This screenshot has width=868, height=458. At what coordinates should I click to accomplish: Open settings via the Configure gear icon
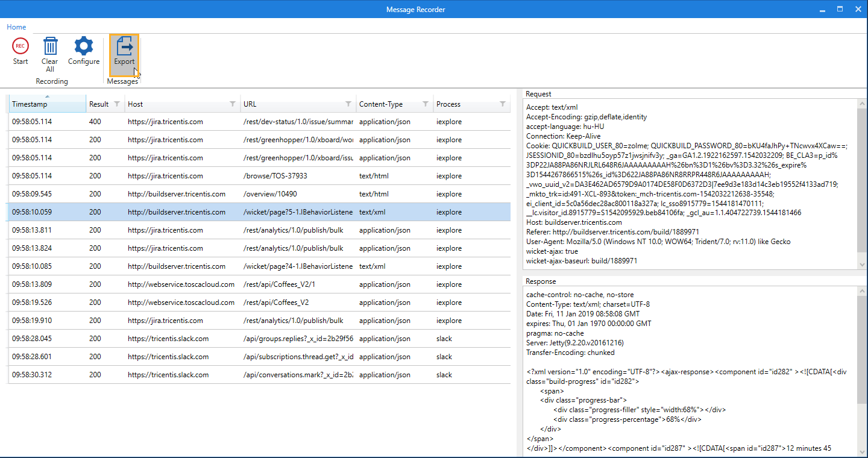(x=83, y=46)
